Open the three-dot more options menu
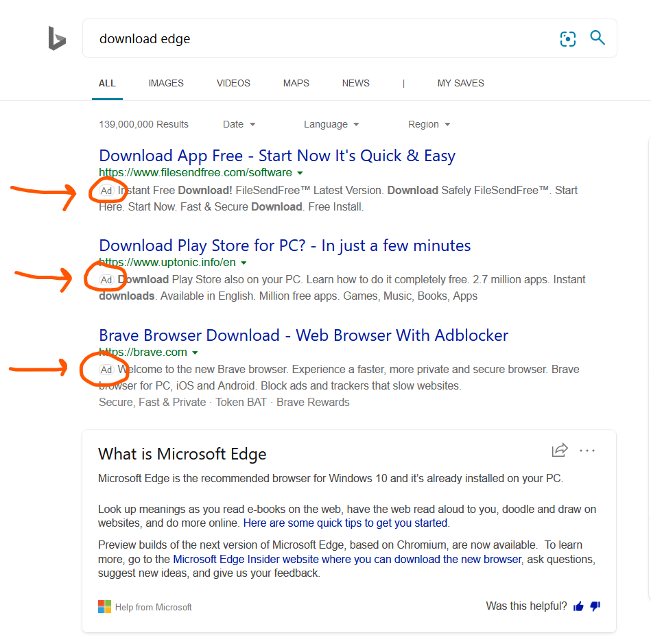 click(x=587, y=451)
